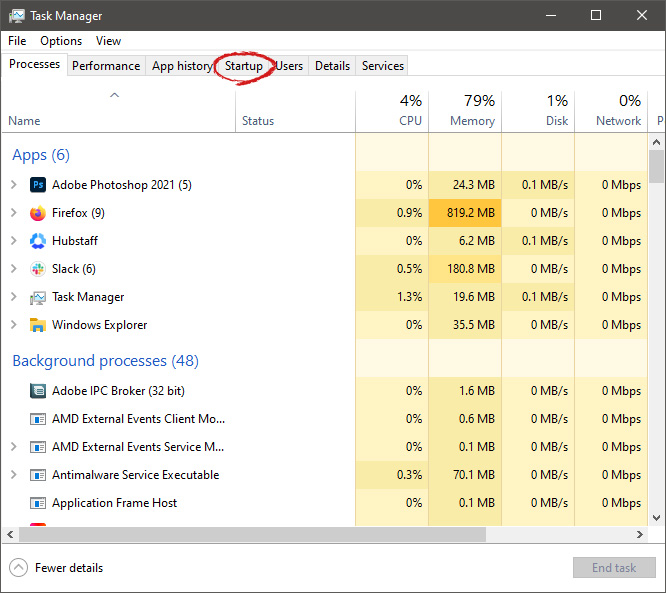Sort by the Network column header
The width and height of the screenshot is (666, 593).
pos(611,111)
